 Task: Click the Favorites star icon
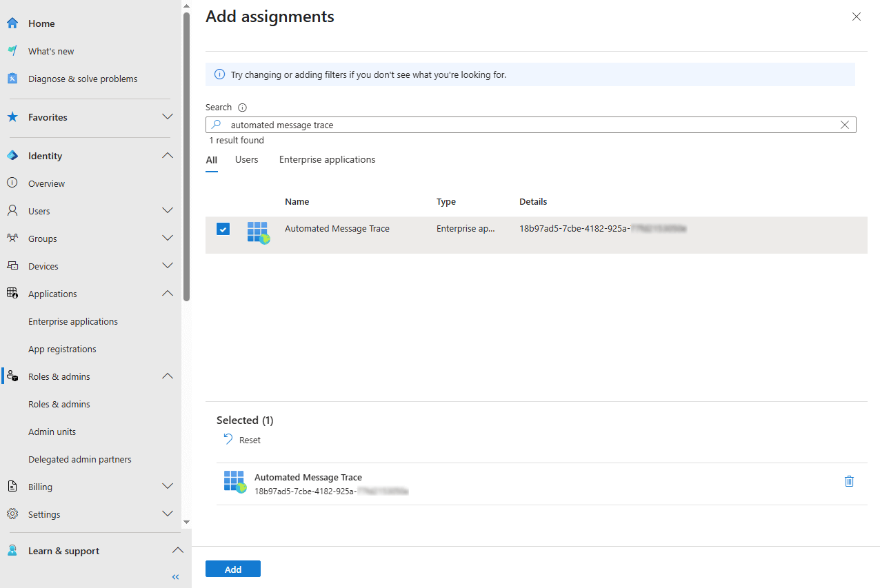click(12, 117)
